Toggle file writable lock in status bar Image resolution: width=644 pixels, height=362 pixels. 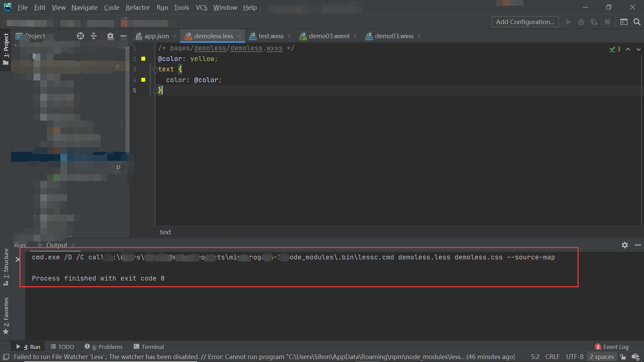[x=623, y=357]
